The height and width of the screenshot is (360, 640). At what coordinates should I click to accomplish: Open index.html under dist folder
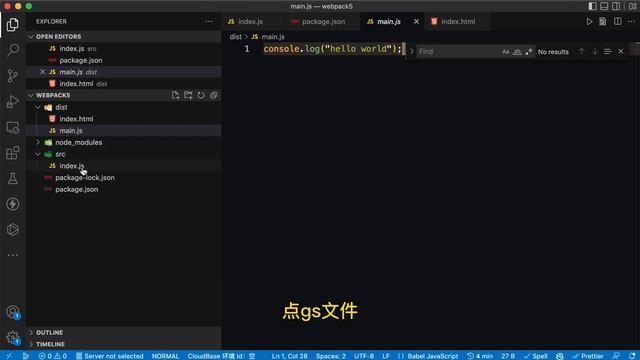pyautogui.click(x=124, y=119)
